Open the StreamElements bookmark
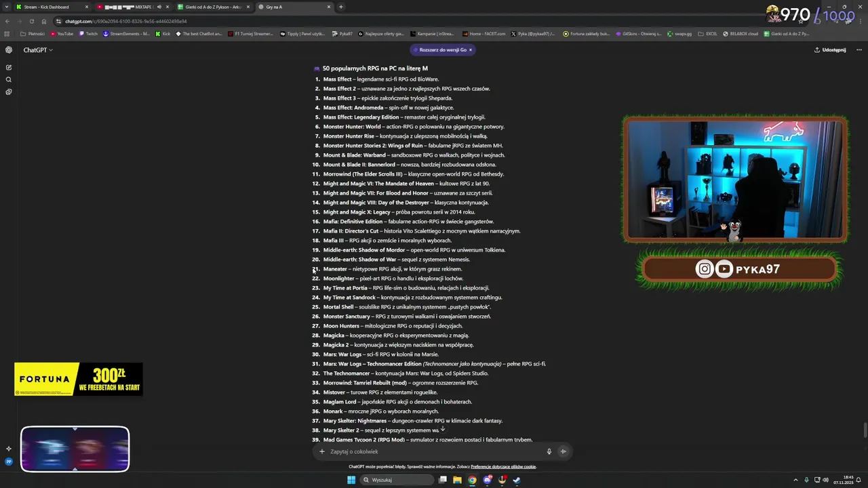 point(126,33)
